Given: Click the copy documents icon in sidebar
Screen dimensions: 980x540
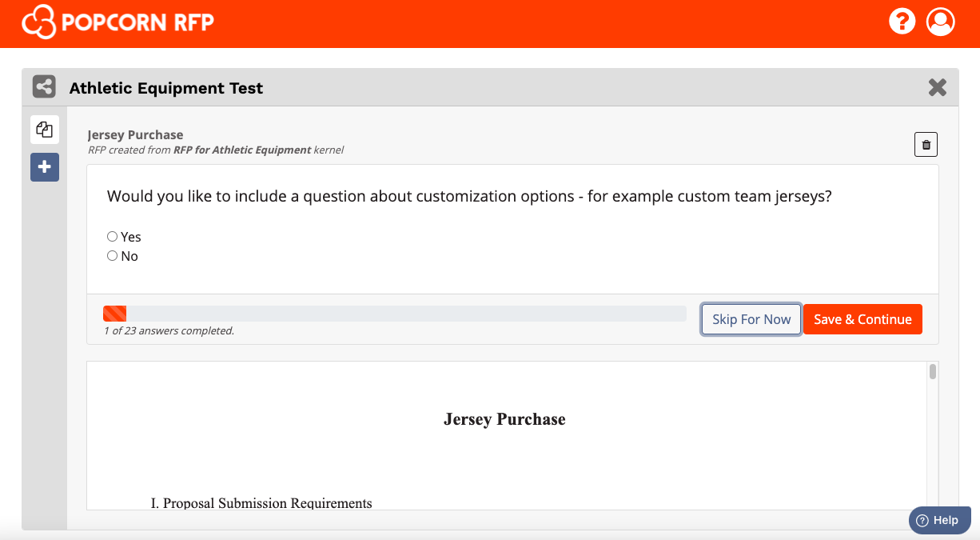Looking at the screenshot, I should (x=45, y=130).
